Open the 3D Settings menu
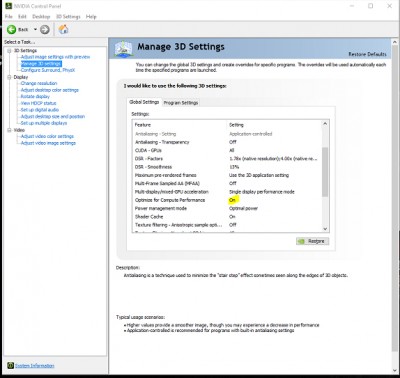This screenshot has width=400, height=378. 68,17
